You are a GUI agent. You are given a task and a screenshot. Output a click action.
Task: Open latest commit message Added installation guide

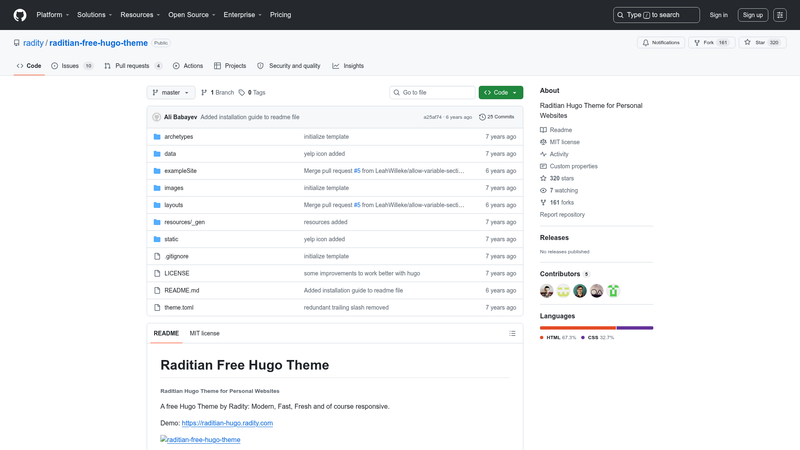[x=250, y=117]
